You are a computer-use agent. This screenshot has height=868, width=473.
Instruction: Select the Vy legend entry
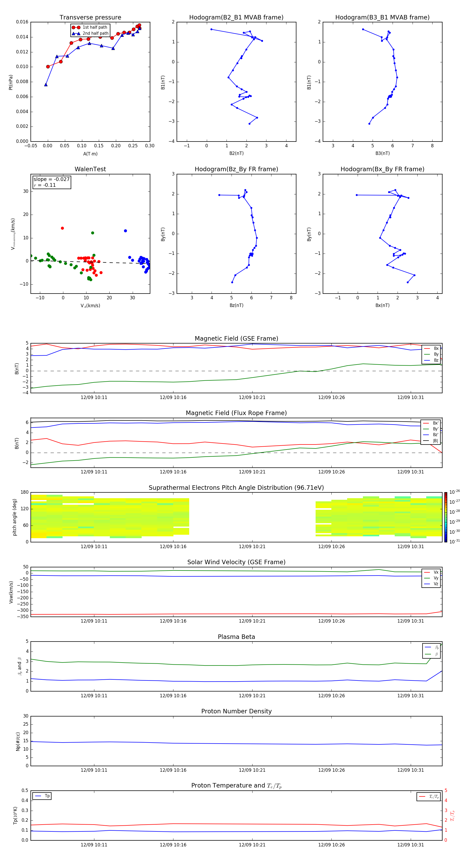431,578
